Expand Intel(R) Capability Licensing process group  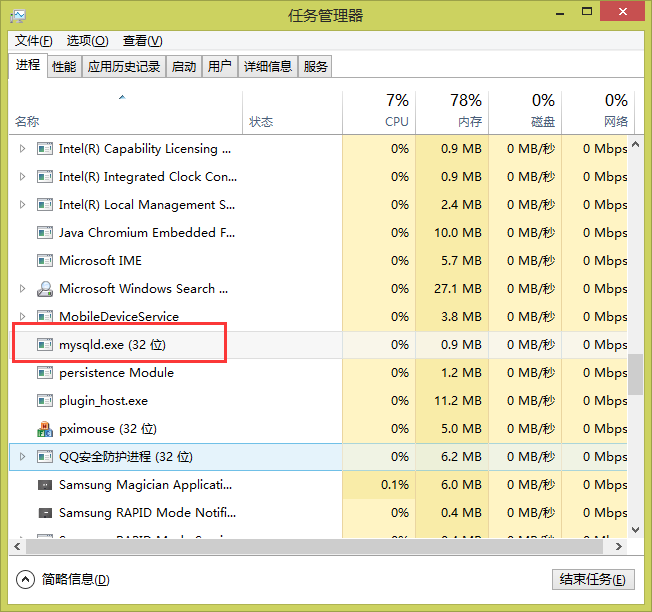click(x=22, y=149)
